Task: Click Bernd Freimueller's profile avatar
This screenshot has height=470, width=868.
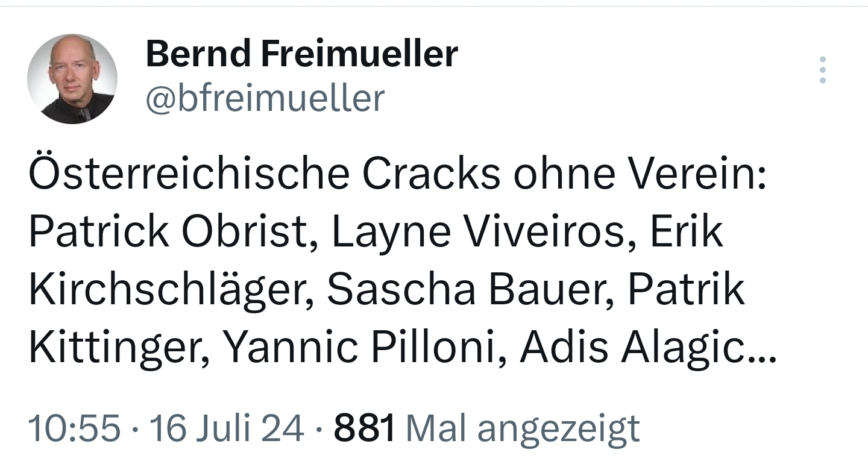Action: [x=72, y=79]
